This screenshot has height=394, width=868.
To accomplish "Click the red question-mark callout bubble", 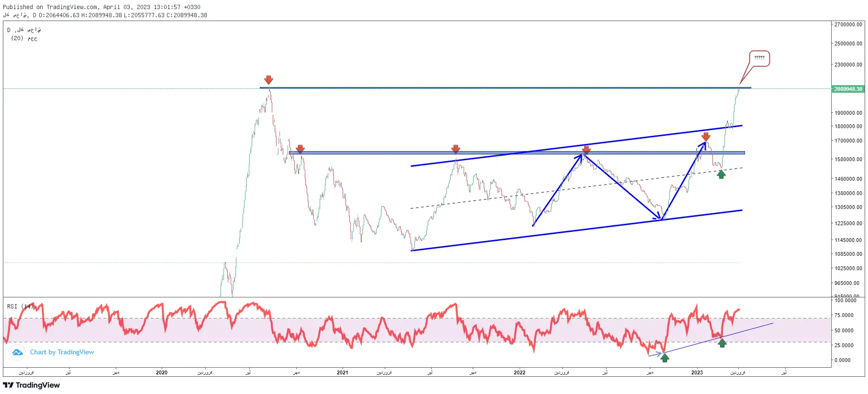I will tap(759, 58).
